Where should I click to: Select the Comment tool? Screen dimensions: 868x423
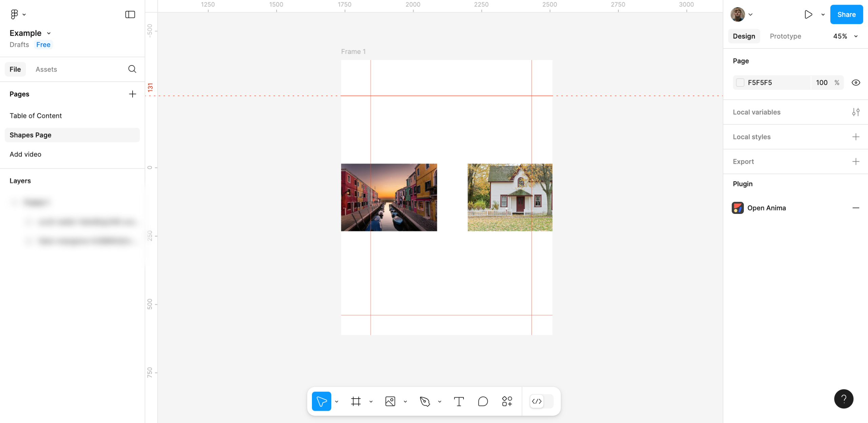tap(483, 401)
